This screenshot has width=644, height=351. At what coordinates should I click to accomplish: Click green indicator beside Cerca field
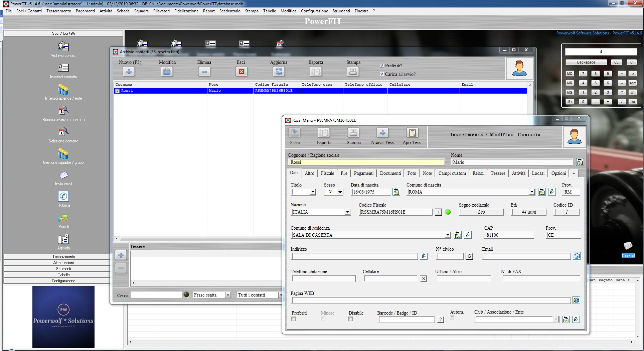click(x=186, y=295)
